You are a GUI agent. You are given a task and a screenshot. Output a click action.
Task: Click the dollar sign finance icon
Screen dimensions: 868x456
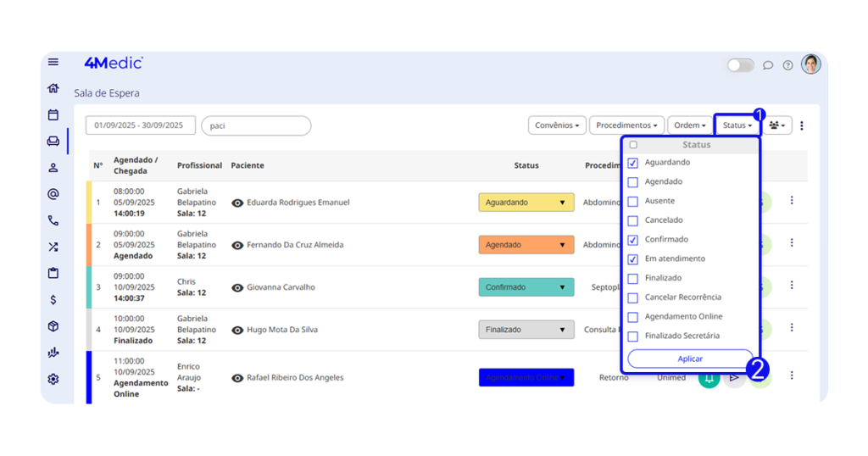[x=53, y=299]
